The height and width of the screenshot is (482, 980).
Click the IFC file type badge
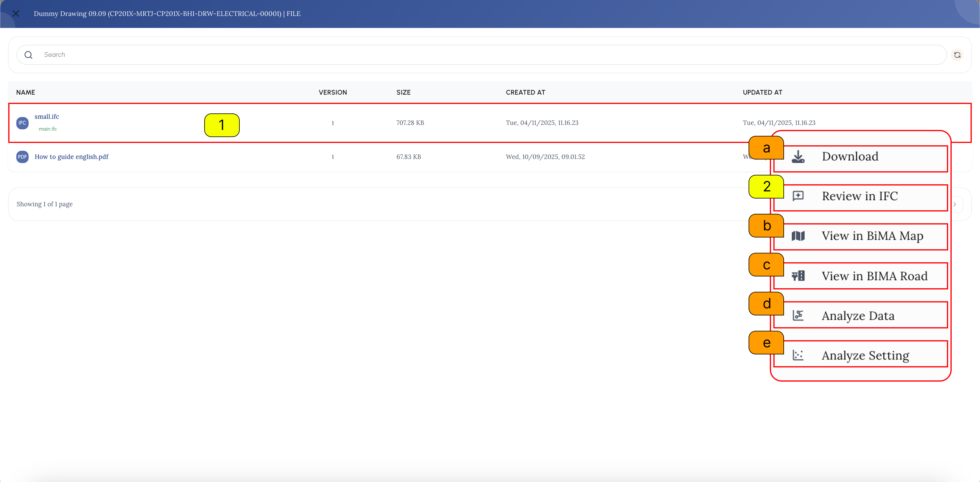point(22,123)
